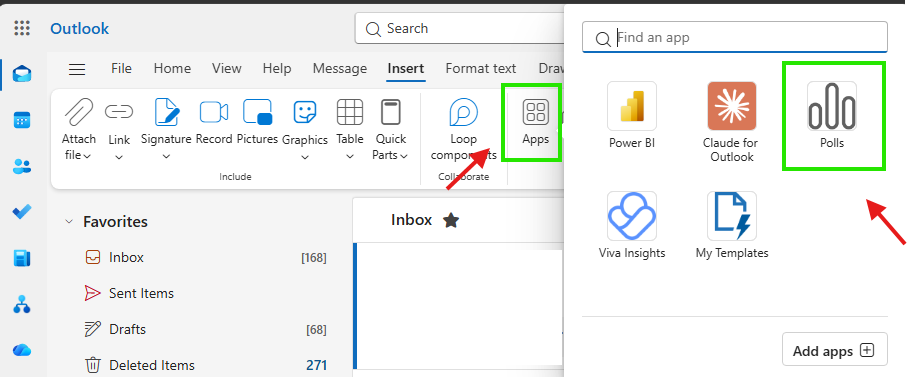The image size is (907, 377).
Task: Click the Inbox heading in message list
Action: click(411, 220)
